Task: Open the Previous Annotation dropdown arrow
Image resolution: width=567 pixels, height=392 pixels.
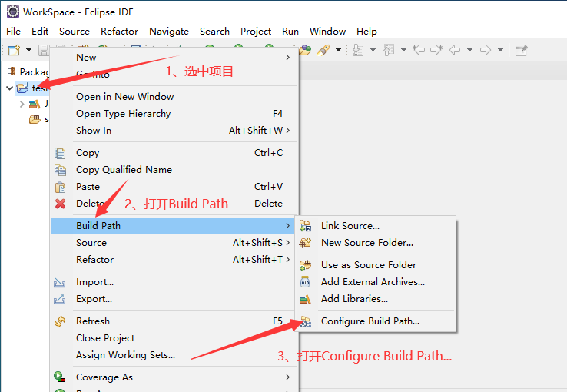Action: 403,50
